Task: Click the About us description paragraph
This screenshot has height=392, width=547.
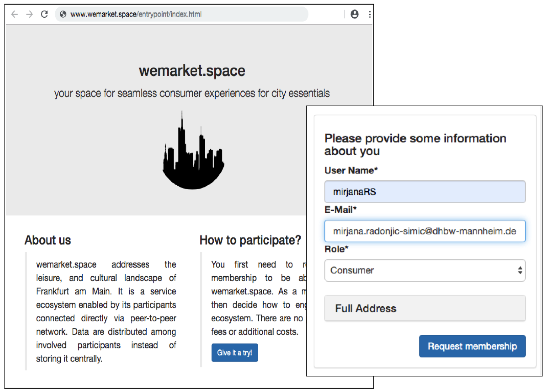Action: coord(106,311)
